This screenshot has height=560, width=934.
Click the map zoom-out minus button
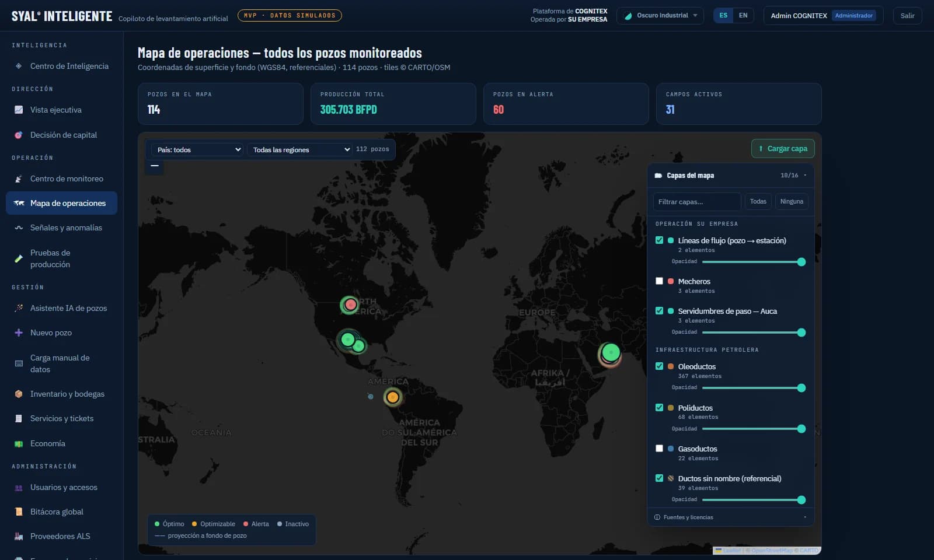click(155, 166)
